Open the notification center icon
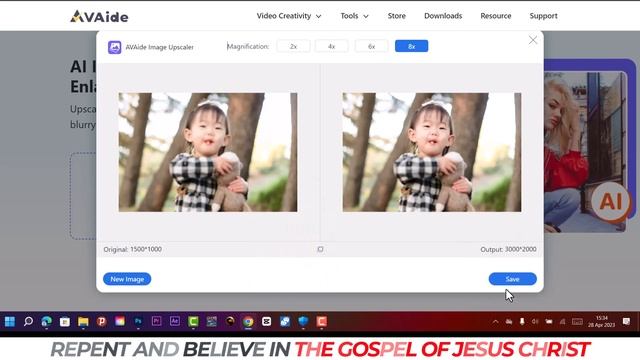Screen dimensions: 640x360 click(x=627, y=322)
